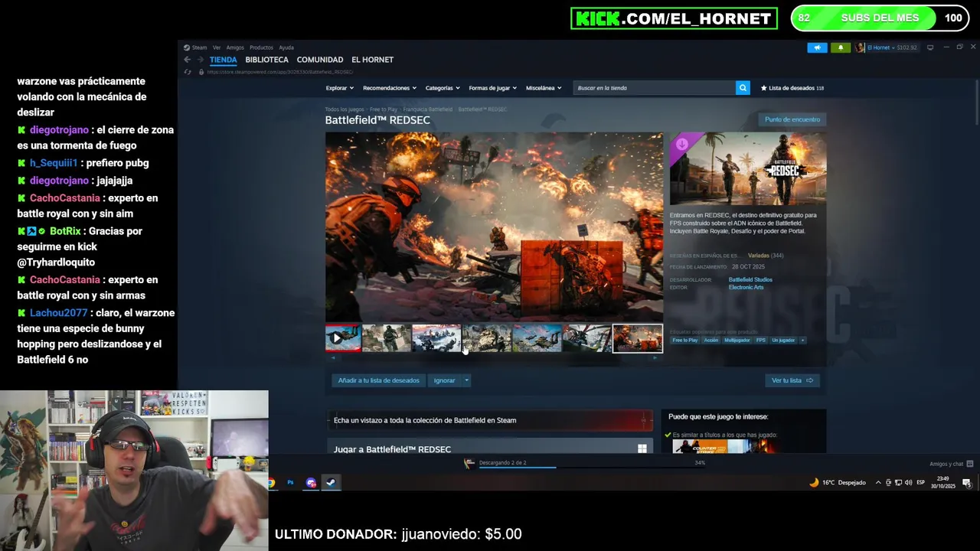
Task: Switch to the BIBLIOTECA tab
Action: pyautogui.click(x=266, y=60)
